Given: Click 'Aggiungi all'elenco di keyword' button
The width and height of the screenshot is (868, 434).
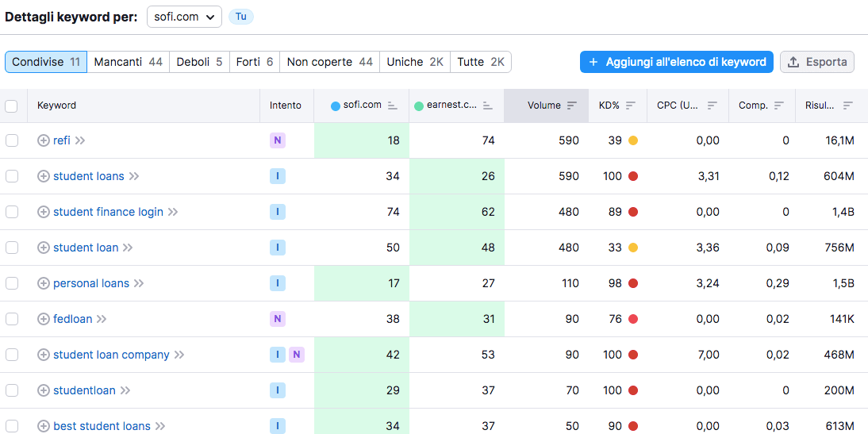Looking at the screenshot, I should pos(677,62).
